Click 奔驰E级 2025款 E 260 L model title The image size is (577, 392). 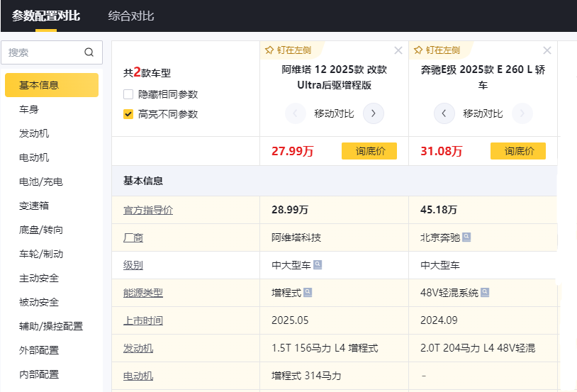483,77
